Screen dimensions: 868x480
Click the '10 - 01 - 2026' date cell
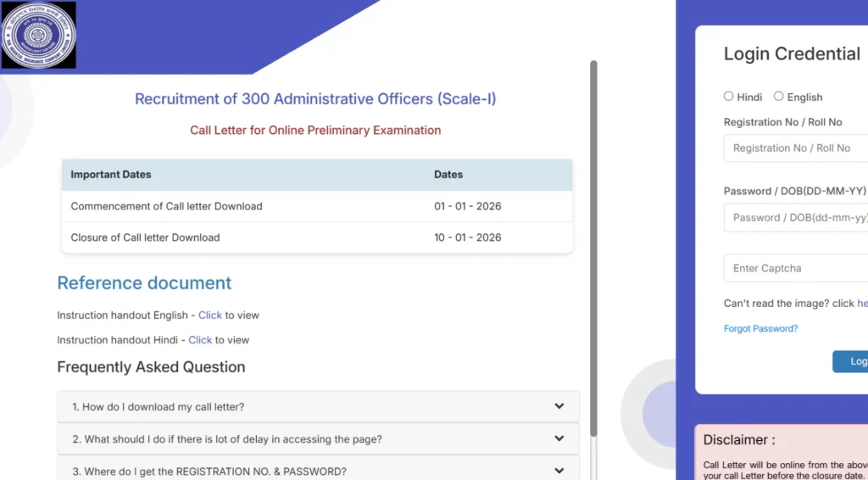coord(468,237)
